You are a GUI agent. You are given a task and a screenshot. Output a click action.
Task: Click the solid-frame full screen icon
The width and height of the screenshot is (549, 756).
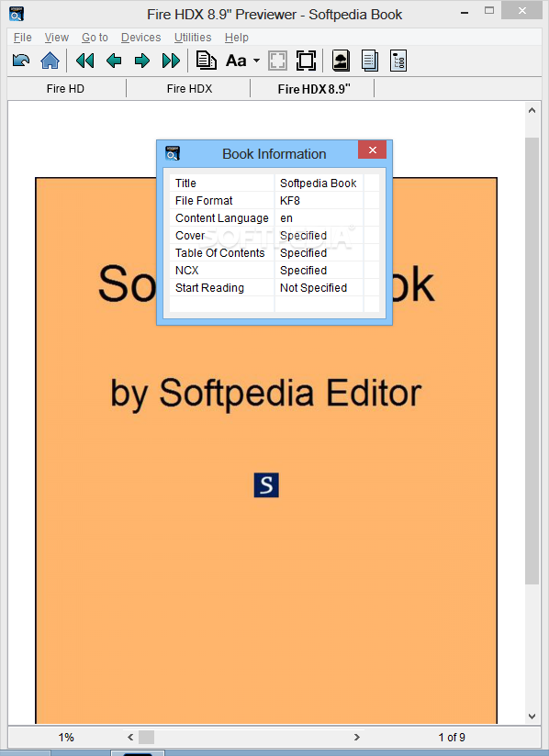(306, 61)
